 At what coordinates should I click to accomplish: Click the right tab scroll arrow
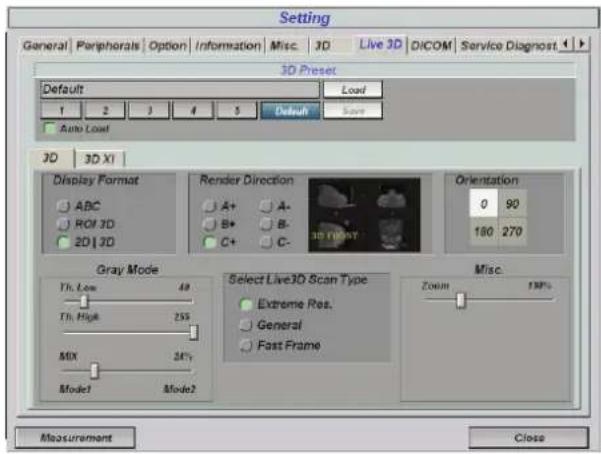(581, 44)
